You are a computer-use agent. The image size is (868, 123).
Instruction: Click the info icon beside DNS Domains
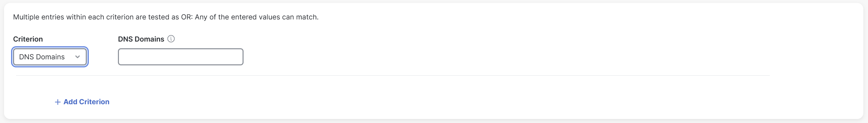click(171, 39)
